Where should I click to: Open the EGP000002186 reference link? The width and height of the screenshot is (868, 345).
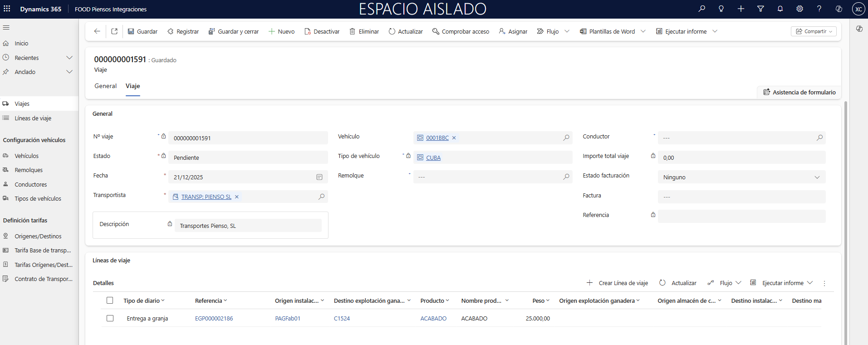coord(214,319)
